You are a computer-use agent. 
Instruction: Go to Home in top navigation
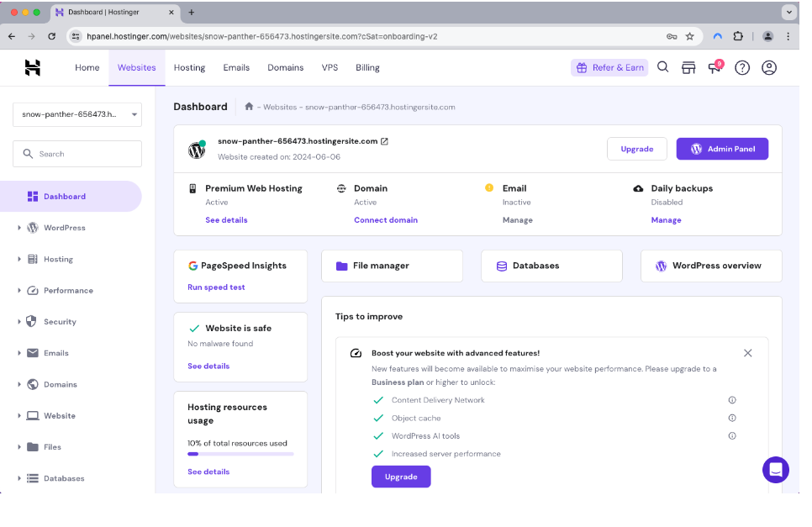coord(87,67)
